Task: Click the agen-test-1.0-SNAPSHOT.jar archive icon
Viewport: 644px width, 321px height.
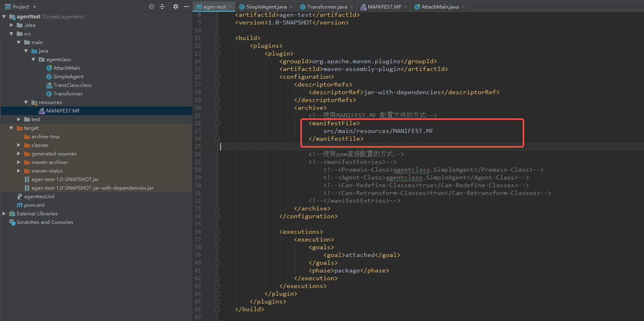Action: (x=27, y=179)
